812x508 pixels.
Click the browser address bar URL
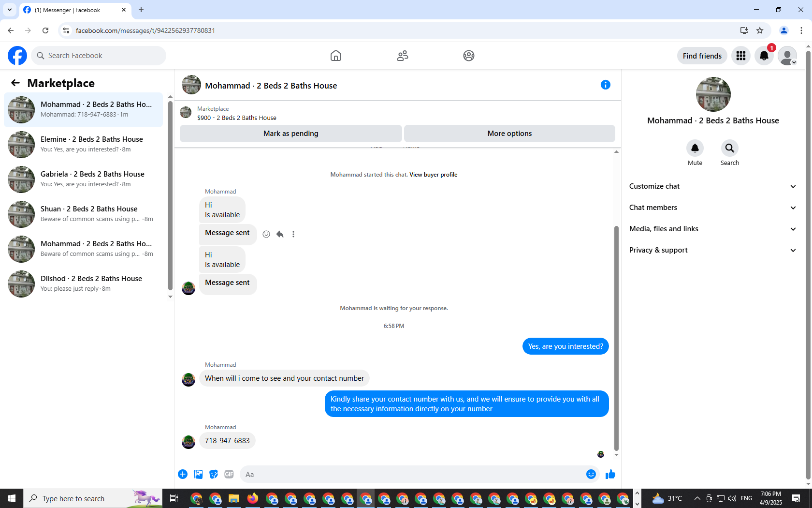[145, 30]
